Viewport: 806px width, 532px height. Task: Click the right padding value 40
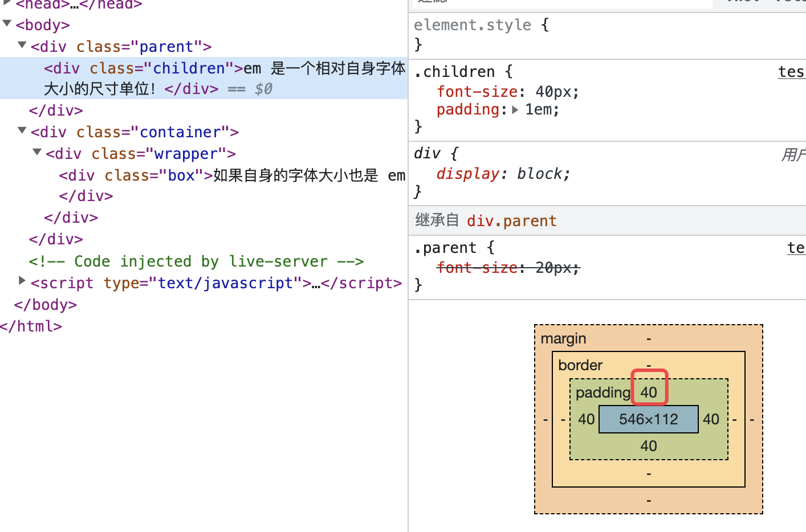click(711, 419)
